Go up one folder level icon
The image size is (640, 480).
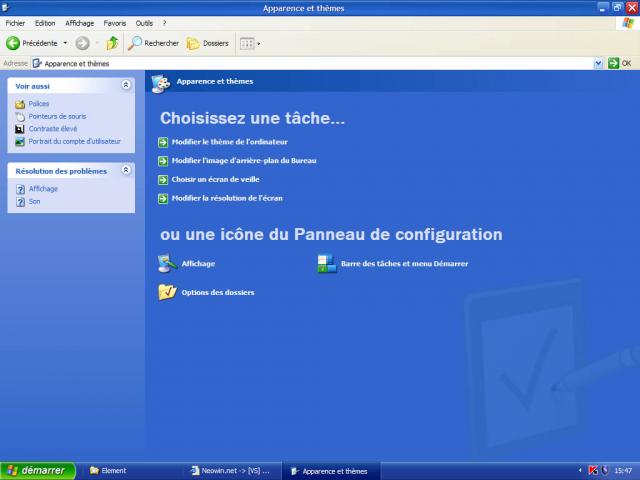pyautogui.click(x=112, y=43)
